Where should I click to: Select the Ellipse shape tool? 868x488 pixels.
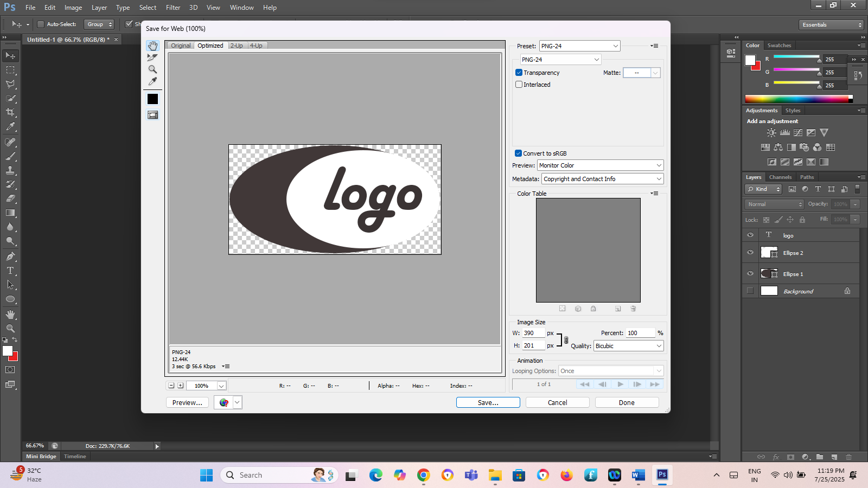tap(10, 299)
